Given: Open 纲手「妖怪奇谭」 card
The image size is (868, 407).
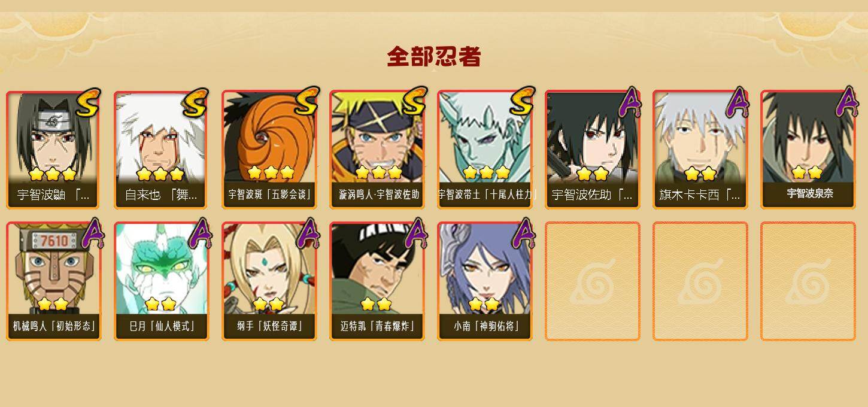Looking at the screenshot, I should [x=269, y=281].
